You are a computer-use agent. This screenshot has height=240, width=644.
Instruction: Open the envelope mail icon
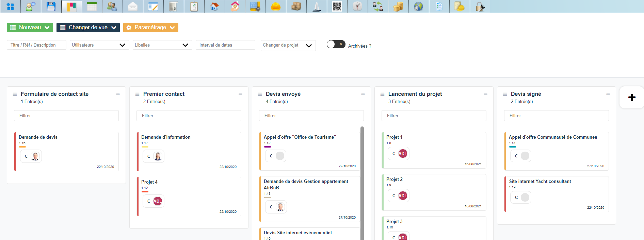coord(133,6)
